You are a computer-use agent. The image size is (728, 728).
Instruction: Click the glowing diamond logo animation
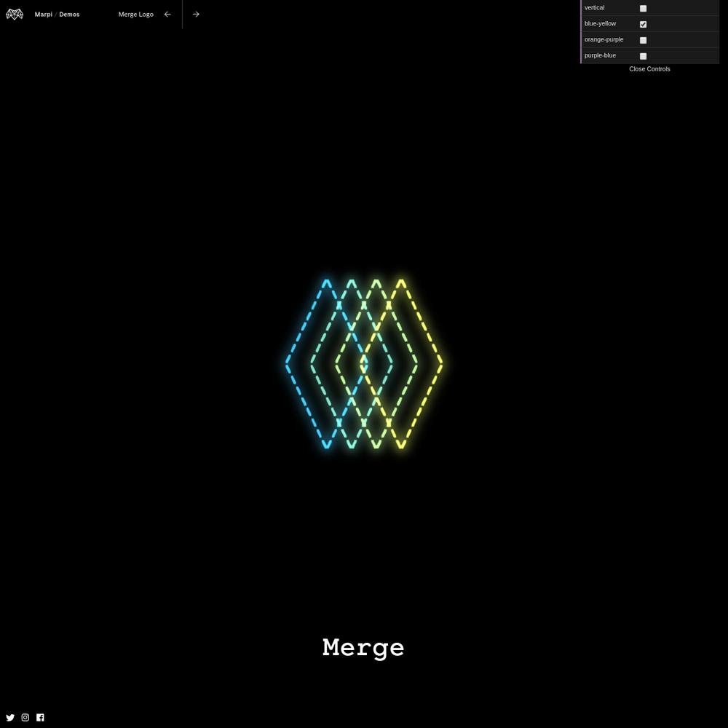[x=364, y=363]
